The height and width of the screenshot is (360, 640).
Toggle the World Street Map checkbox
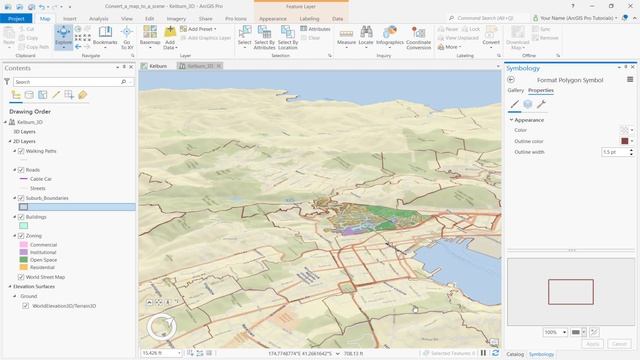coord(21,277)
